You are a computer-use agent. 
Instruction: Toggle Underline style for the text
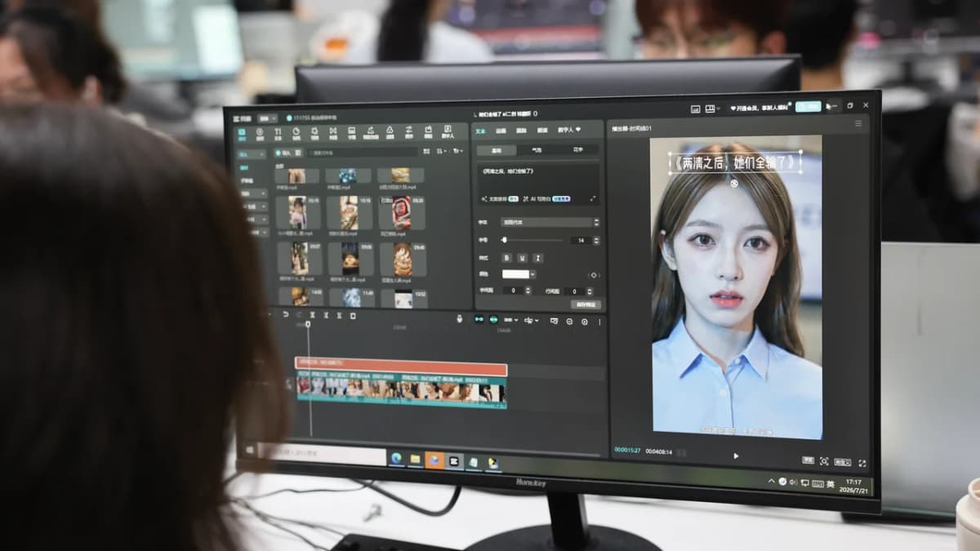tap(523, 258)
